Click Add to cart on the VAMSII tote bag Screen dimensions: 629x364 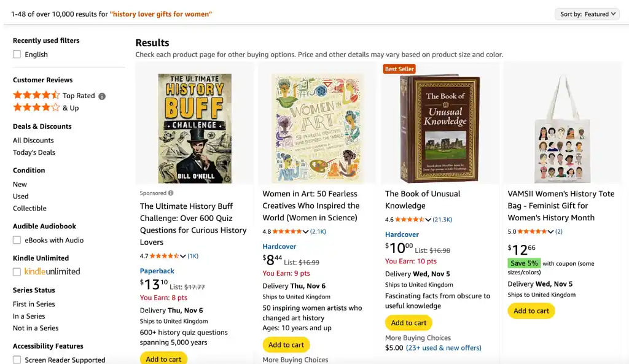pos(531,311)
